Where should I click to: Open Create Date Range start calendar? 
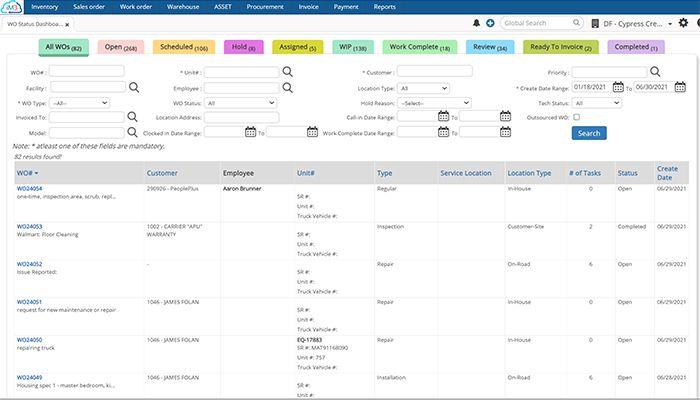[x=618, y=87]
